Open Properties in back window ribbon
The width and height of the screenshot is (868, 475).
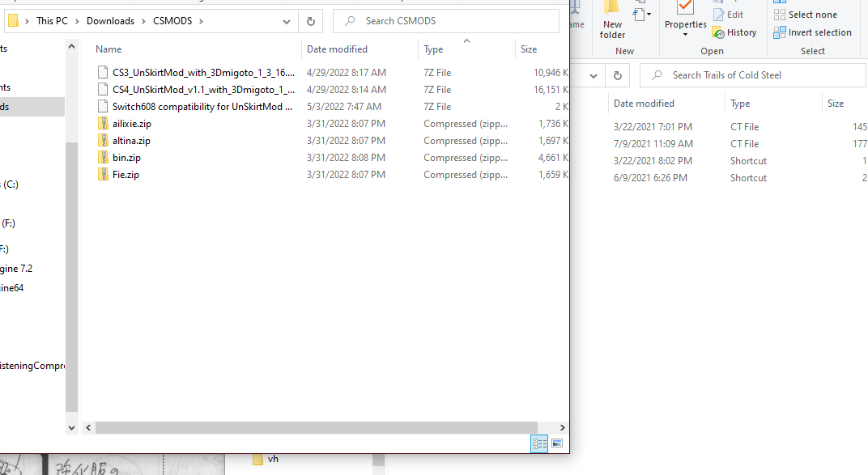coord(685,15)
